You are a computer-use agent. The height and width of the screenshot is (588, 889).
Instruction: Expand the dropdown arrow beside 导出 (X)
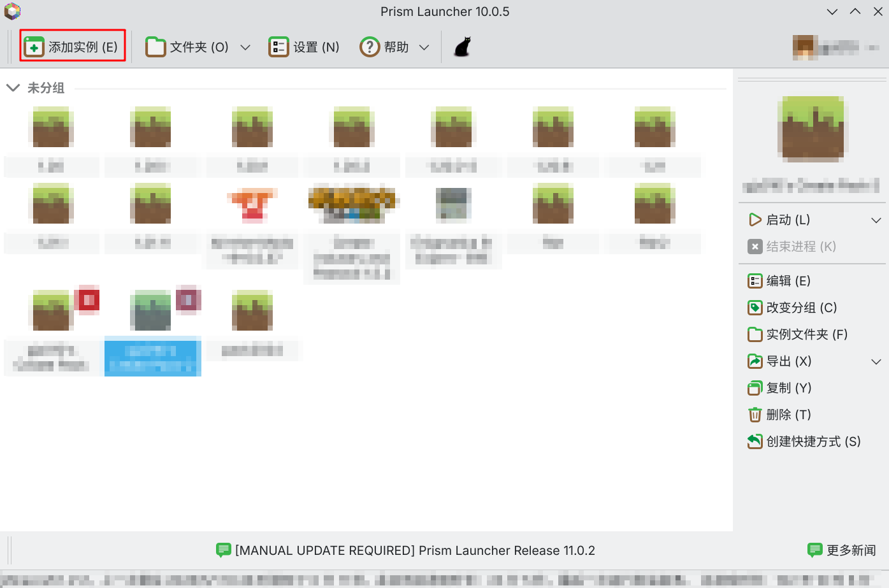pyautogui.click(x=876, y=361)
